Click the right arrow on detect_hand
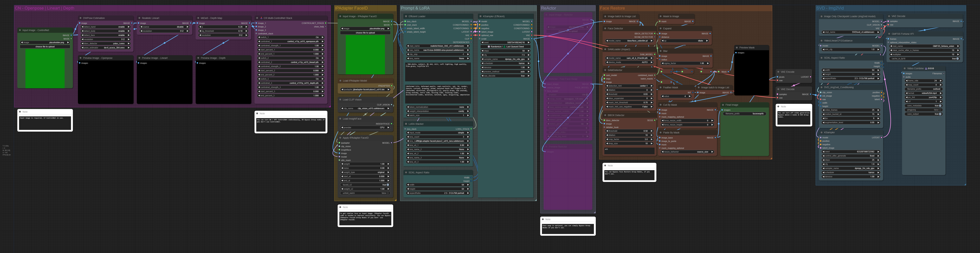The image size is (980, 253). [x=129, y=27]
